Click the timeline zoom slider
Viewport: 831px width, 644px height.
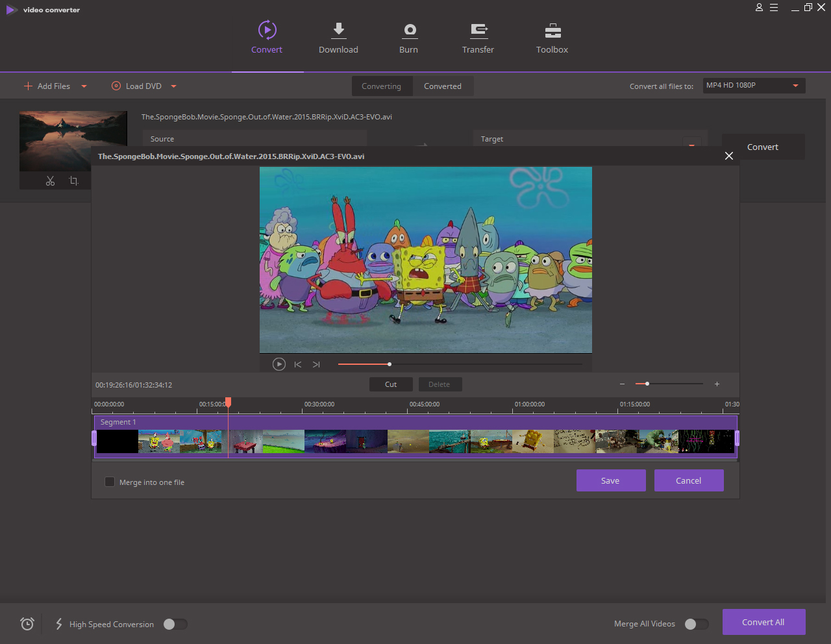coord(669,384)
